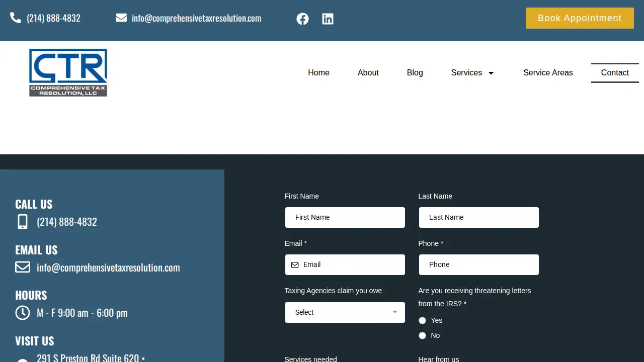Image resolution: width=644 pixels, height=362 pixels.
Task: Click the phone handset icon in top bar
Action: (16, 18)
